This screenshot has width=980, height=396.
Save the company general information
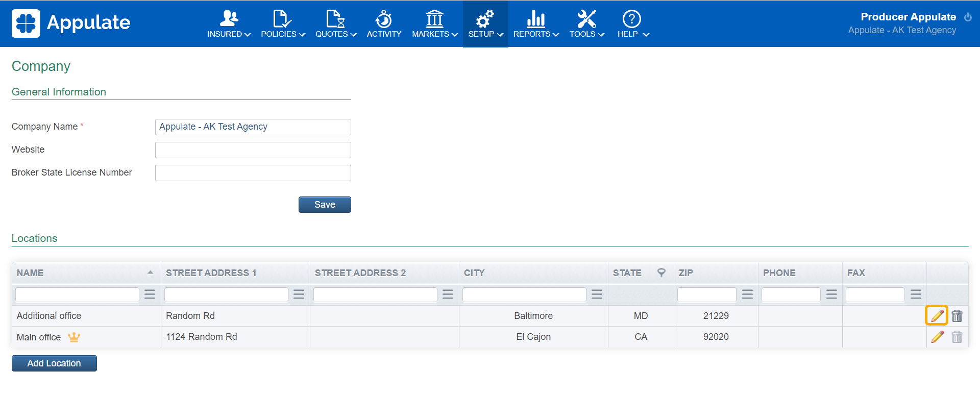pyautogui.click(x=325, y=205)
